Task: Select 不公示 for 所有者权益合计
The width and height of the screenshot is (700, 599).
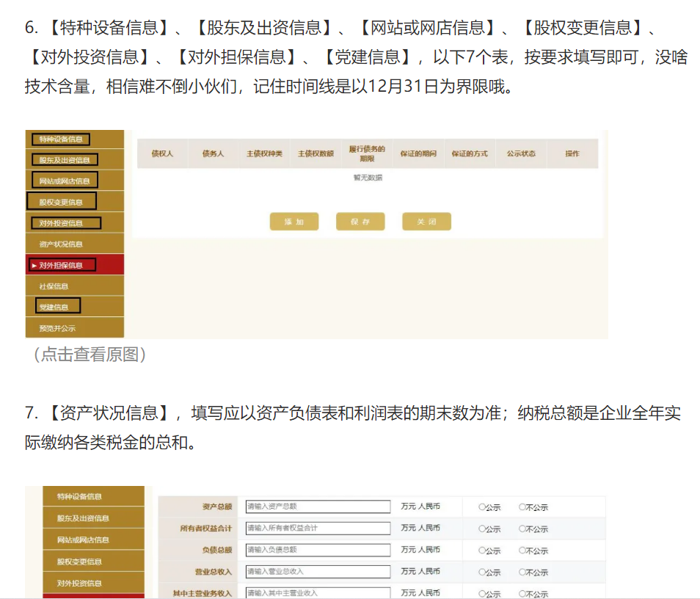Action: pos(522,529)
